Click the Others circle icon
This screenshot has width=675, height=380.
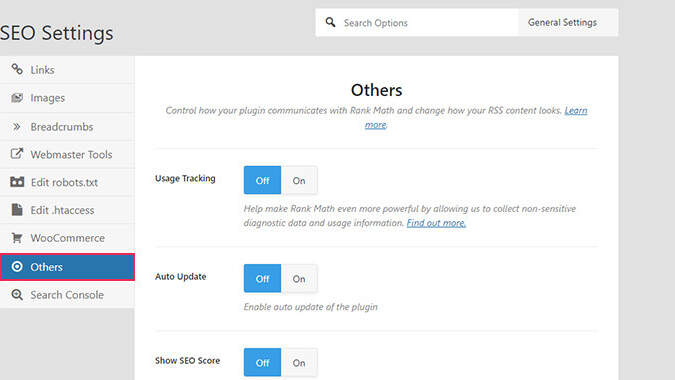pos(17,267)
